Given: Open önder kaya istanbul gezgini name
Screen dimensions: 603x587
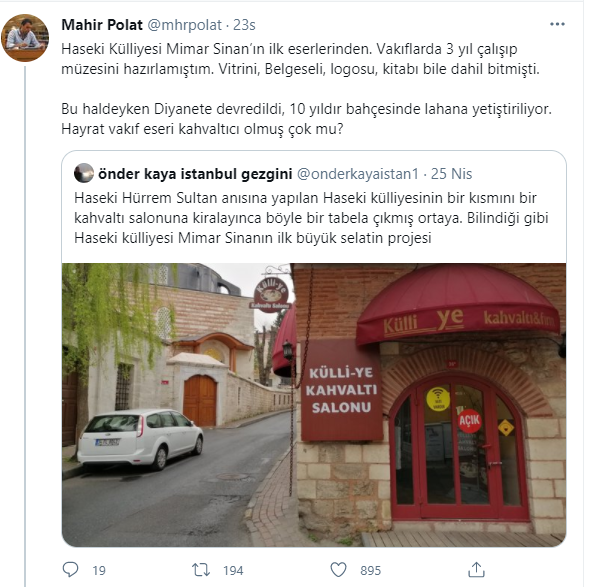Looking at the screenshot, I should (195, 174).
